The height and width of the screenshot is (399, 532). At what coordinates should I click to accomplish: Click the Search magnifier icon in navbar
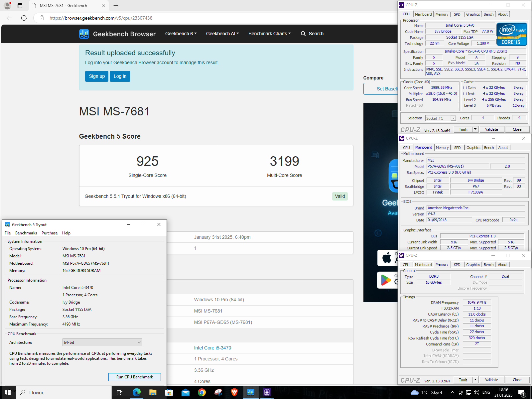[303, 34]
